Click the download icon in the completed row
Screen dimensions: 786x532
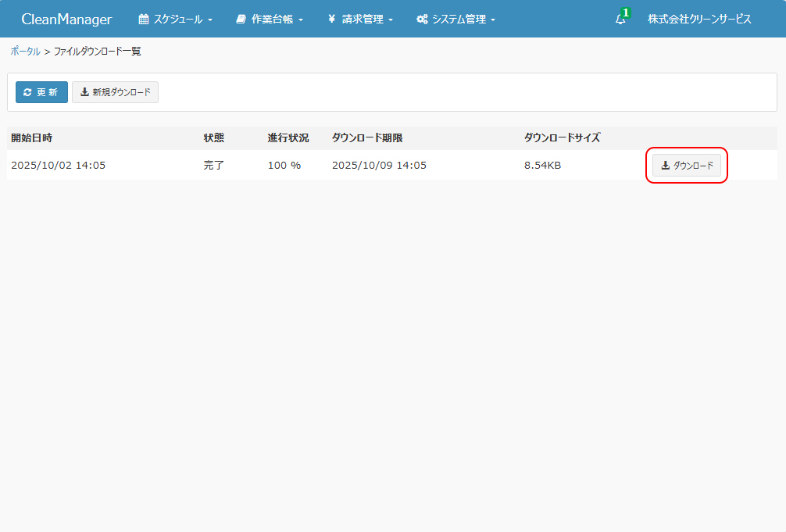[666, 166]
